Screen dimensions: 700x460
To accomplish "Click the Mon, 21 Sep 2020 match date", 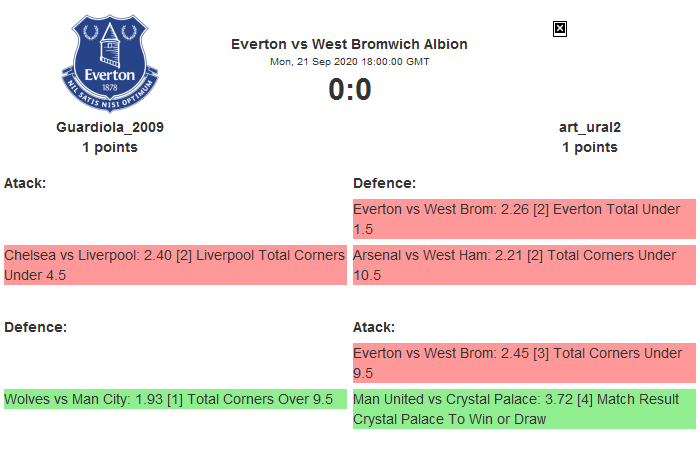I will [x=349, y=61].
